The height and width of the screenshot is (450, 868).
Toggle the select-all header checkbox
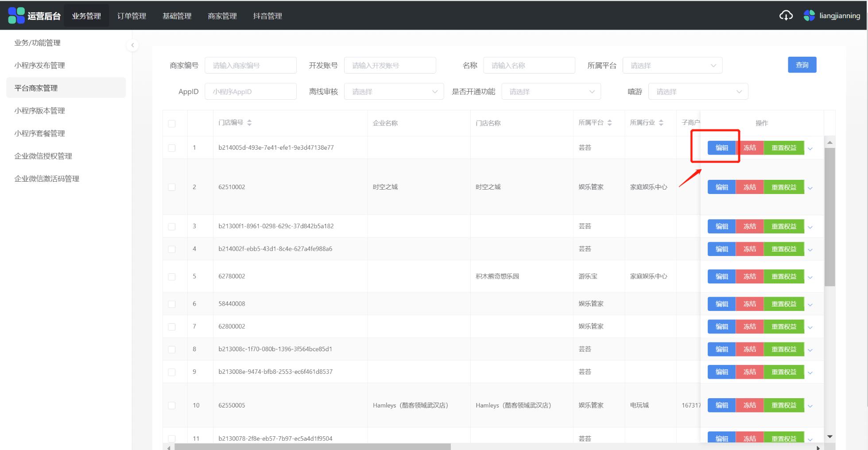(x=172, y=124)
